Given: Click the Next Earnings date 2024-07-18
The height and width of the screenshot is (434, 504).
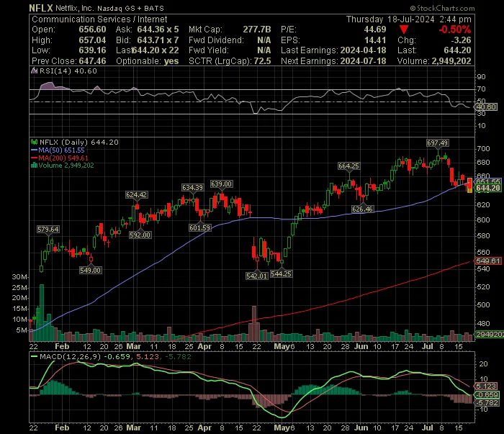Looking at the screenshot, I should 363,61.
